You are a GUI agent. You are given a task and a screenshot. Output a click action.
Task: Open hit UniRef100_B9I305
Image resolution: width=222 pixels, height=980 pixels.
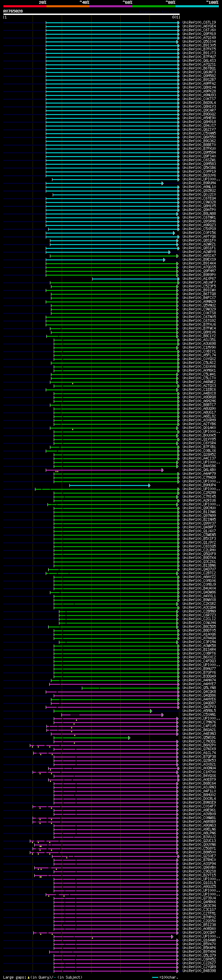pyautogui.click(x=199, y=45)
